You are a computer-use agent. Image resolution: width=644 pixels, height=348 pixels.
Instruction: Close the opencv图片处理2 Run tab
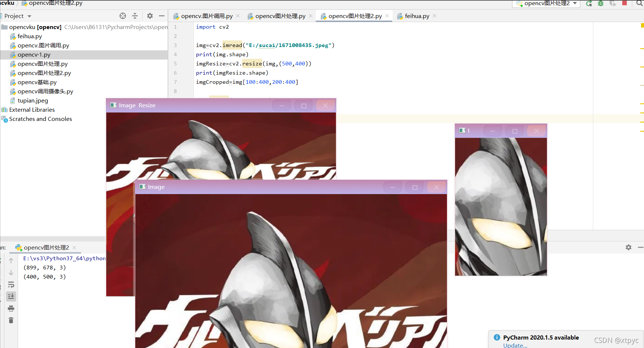click(74, 247)
